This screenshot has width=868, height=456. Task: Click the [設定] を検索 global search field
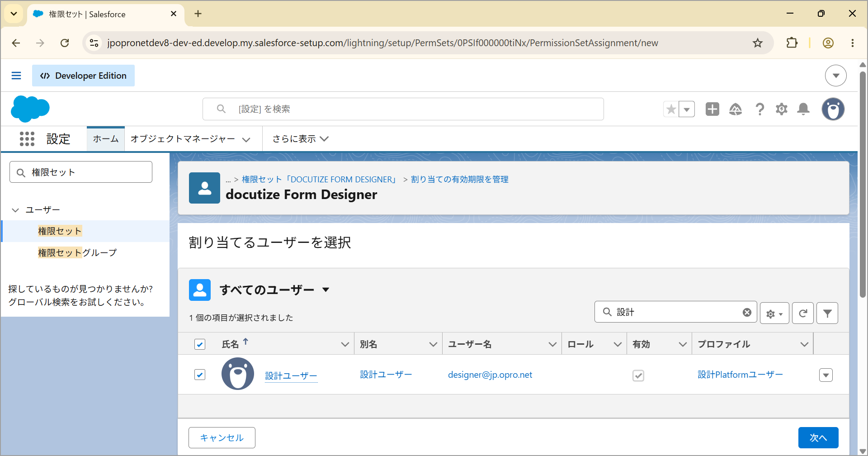click(x=403, y=109)
